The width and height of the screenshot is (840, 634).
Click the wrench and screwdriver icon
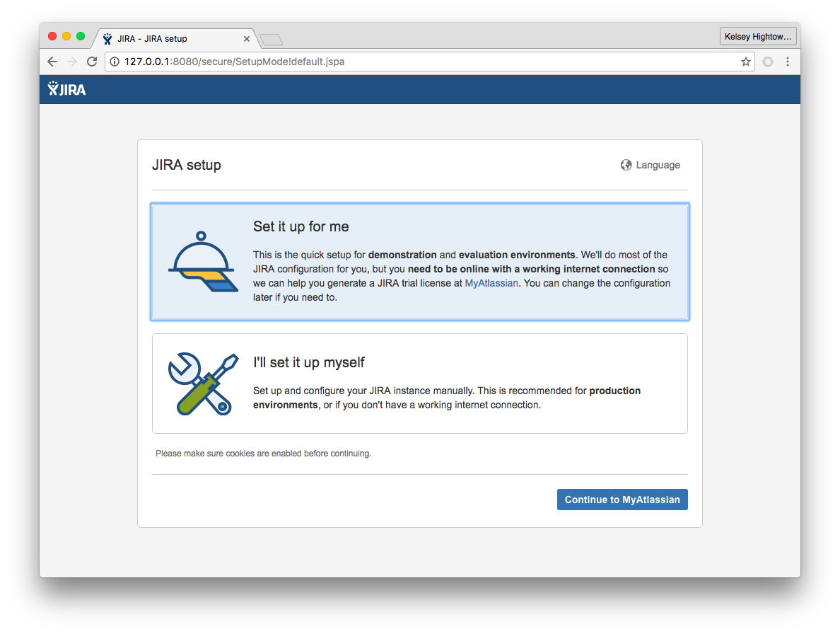[203, 384]
